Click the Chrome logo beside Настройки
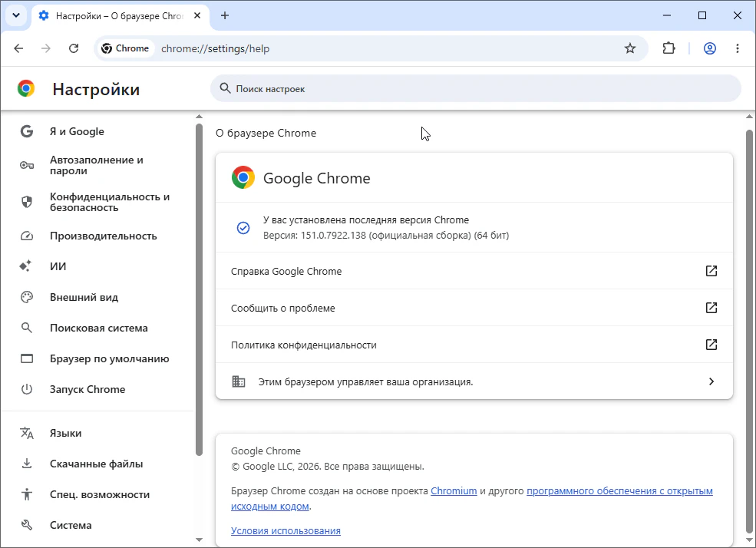The height and width of the screenshot is (548, 756). (x=26, y=89)
